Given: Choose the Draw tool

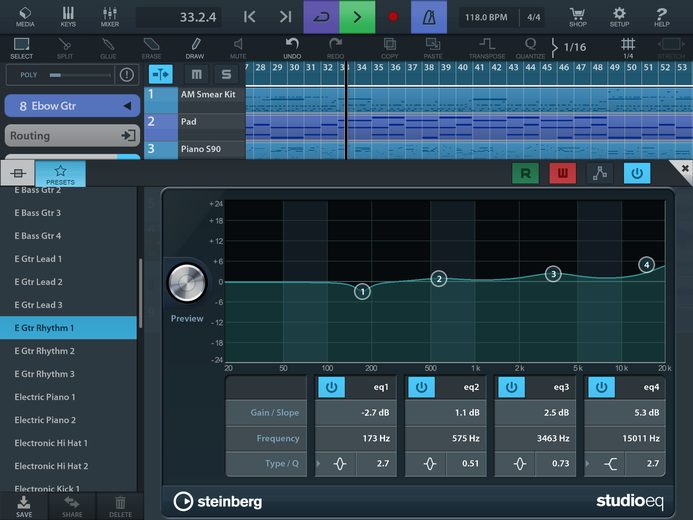Looking at the screenshot, I should (195, 48).
